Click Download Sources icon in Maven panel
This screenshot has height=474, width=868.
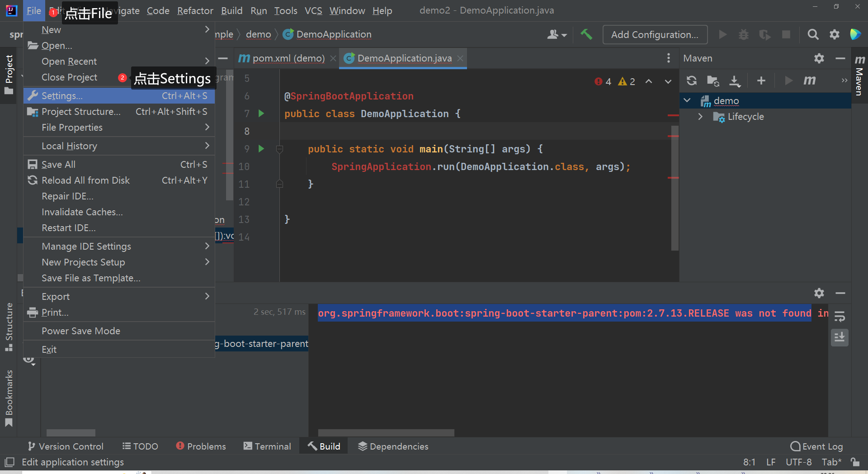735,81
